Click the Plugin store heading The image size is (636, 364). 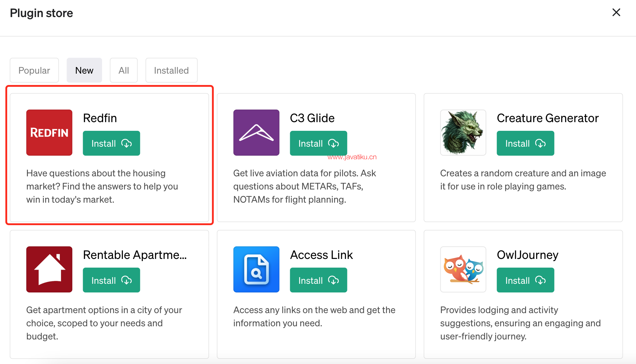tap(41, 13)
